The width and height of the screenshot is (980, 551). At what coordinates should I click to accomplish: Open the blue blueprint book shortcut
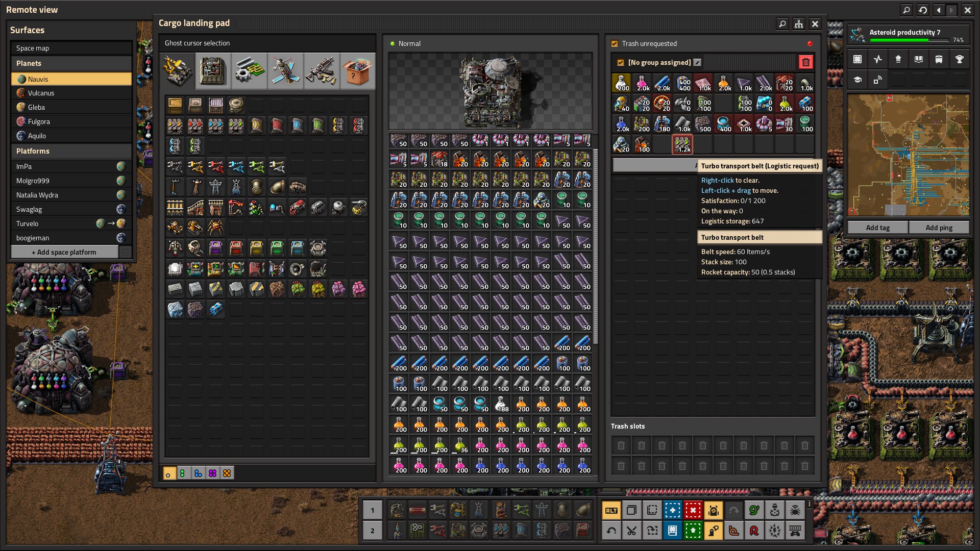coord(673,531)
